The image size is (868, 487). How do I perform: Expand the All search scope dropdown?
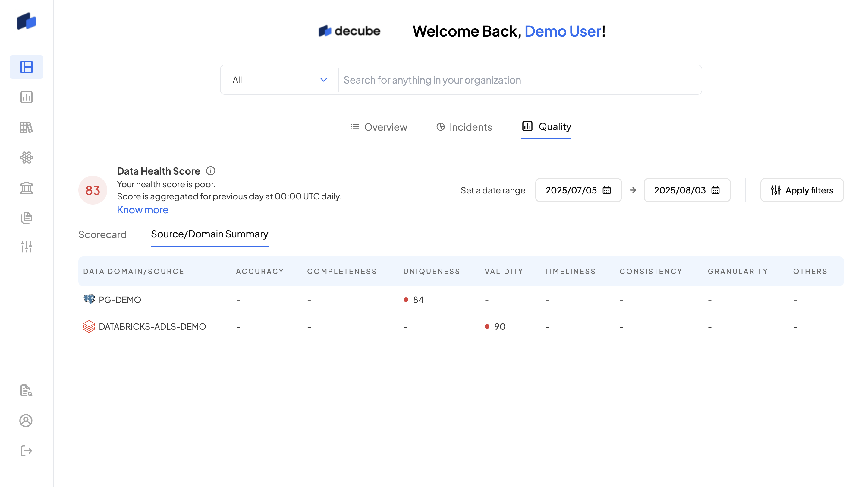[x=279, y=80]
